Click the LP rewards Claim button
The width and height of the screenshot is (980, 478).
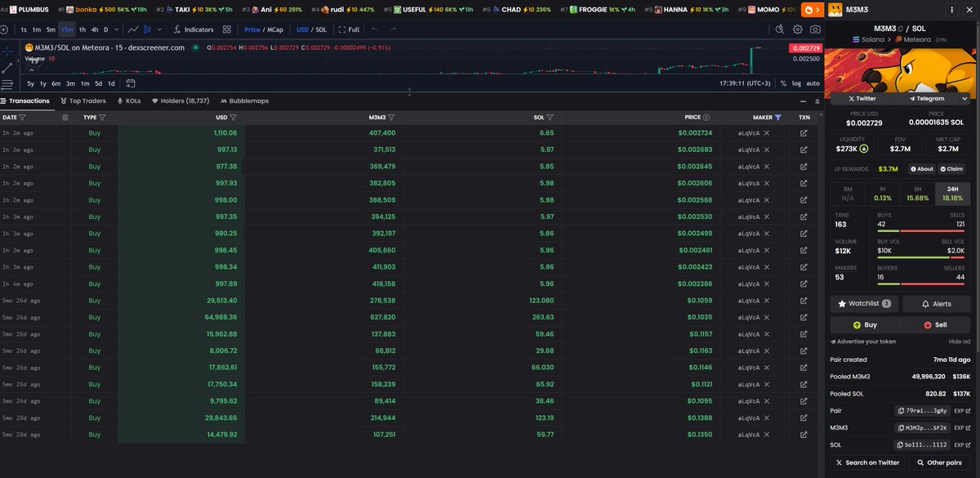(952, 169)
